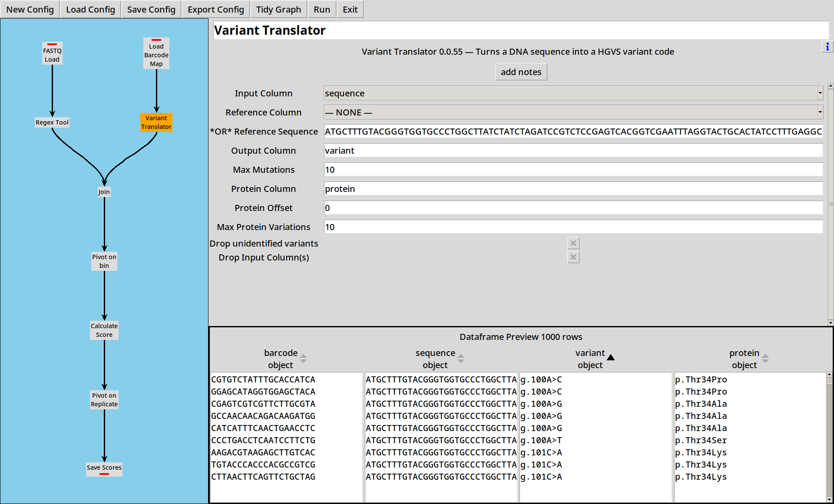Click the blue info icon
The image size is (834, 504).
827,46
